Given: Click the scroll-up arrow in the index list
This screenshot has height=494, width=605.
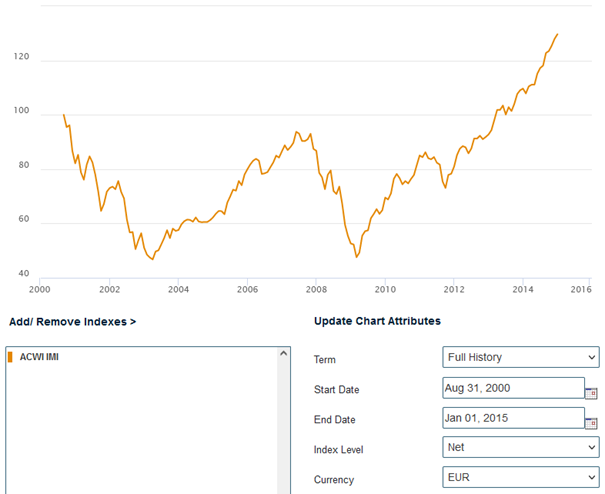Looking at the screenshot, I should 284,353.
